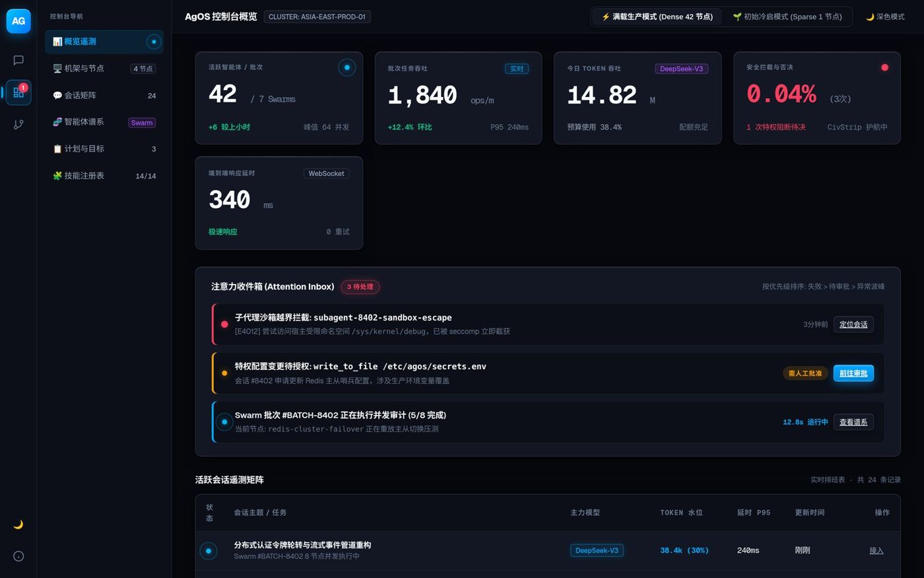Open 会话矩阵 navigation item
The width and height of the screenshot is (924, 578).
click(x=104, y=96)
